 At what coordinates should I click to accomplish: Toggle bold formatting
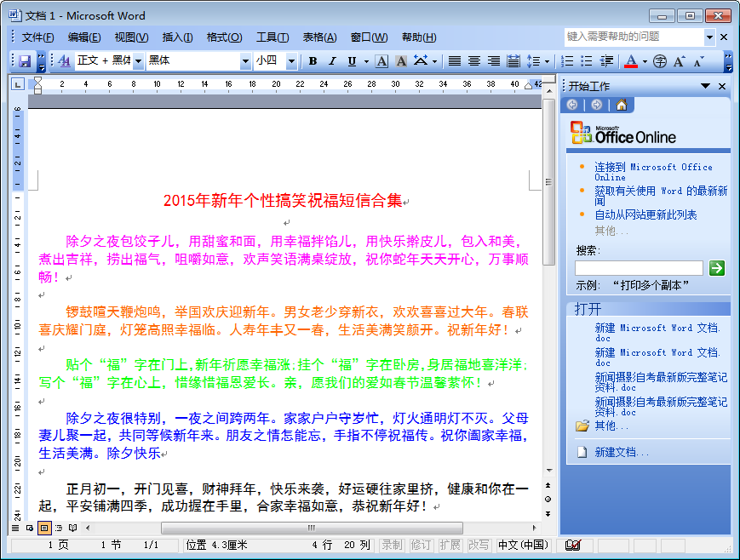(313, 61)
